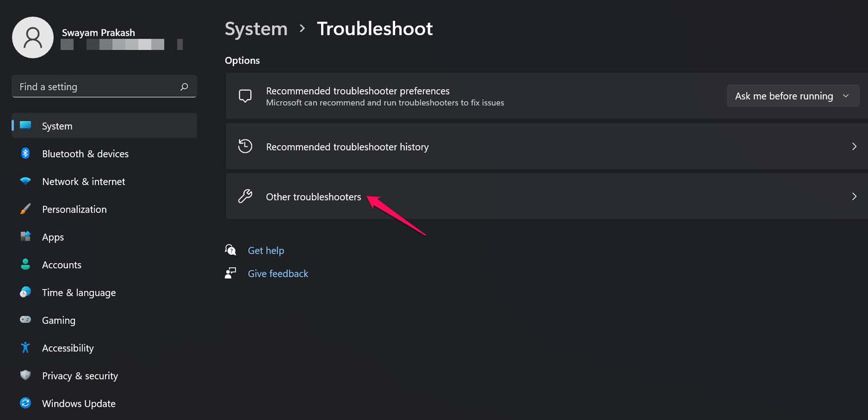Go to Time & language settings
868x420 pixels.
point(78,293)
